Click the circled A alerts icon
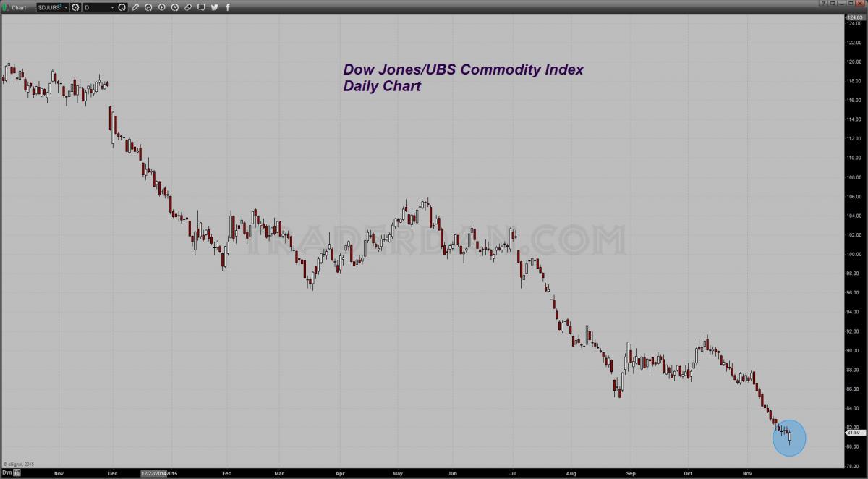 174,7
